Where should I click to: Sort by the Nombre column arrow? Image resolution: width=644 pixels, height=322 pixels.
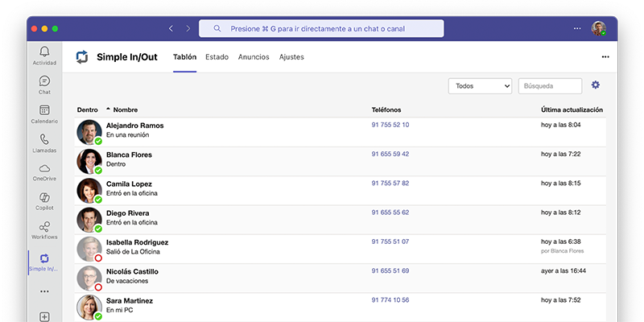tap(109, 109)
